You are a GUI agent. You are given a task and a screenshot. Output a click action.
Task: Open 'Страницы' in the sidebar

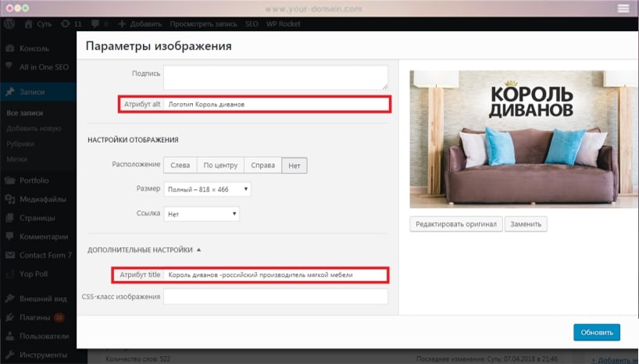37,218
